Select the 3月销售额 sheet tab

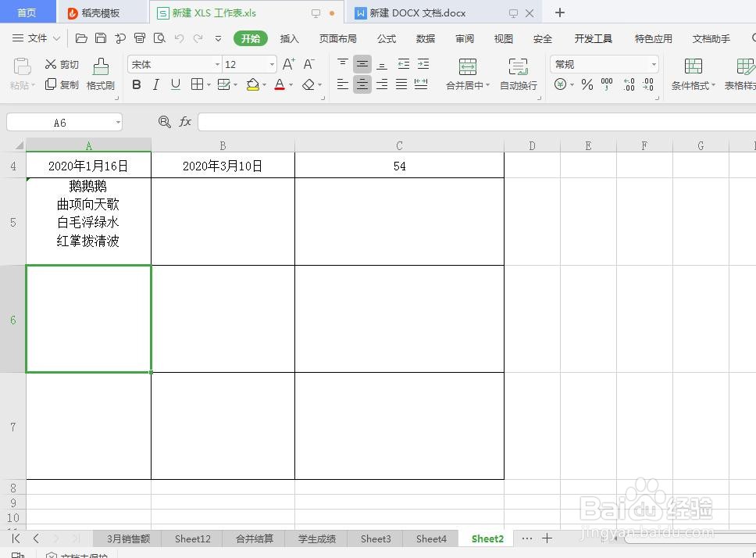[128, 538]
